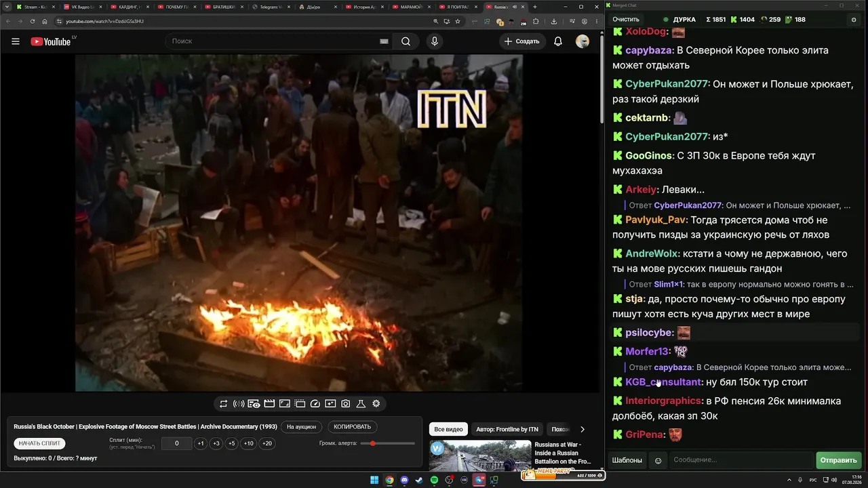Screen dimensions: 868x488
Task: Switch to the 'МАРАМОЙ' browser tab
Action: pos(412,7)
